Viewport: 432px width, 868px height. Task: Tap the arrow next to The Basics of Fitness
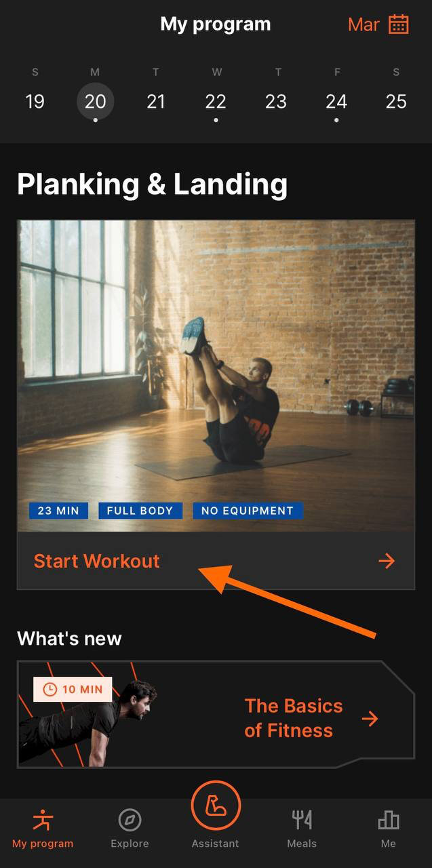(x=370, y=719)
